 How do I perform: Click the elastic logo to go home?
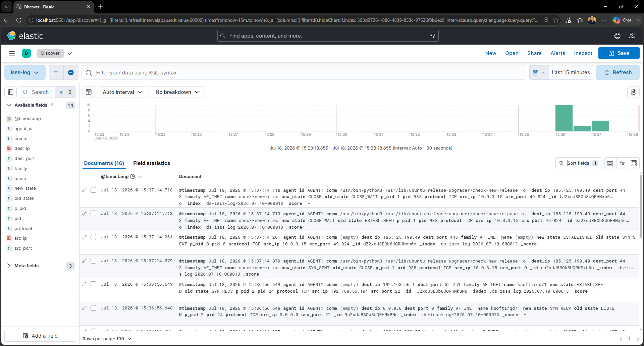point(25,36)
